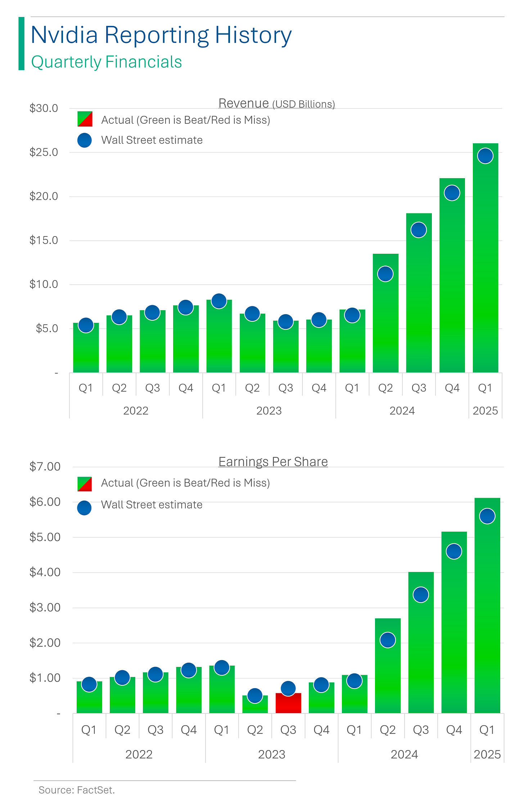Click the blue Wall Street estimate marker in Revenue legend
This screenshot has width=524, height=812.
click(x=85, y=140)
